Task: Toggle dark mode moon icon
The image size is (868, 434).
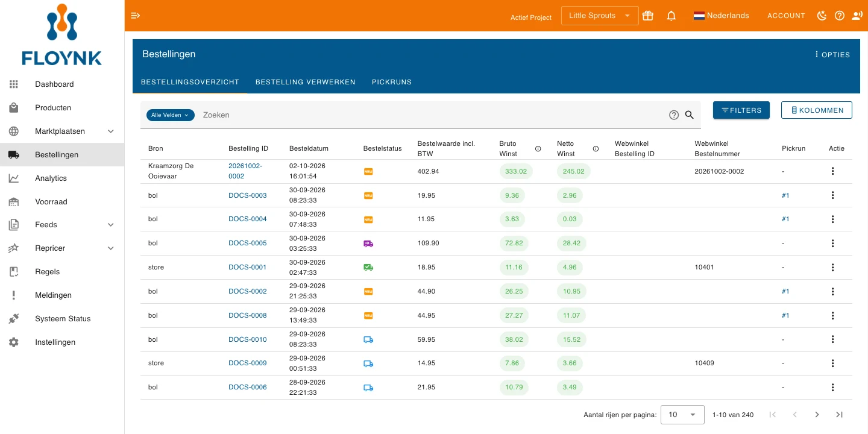Action: click(822, 16)
